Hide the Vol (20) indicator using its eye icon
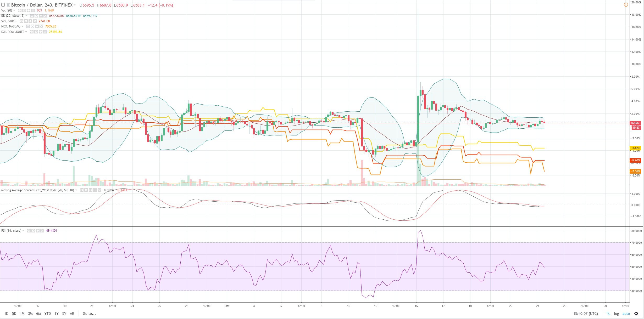644x319 pixels. pyautogui.click(x=20, y=10)
